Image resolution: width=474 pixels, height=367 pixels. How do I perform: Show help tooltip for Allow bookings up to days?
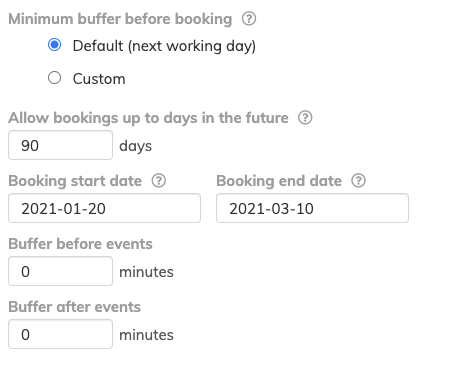[x=305, y=118]
